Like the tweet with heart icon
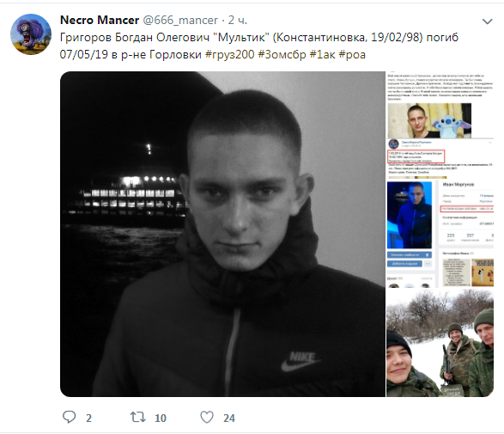This screenshot has height=434, width=504. (x=207, y=418)
